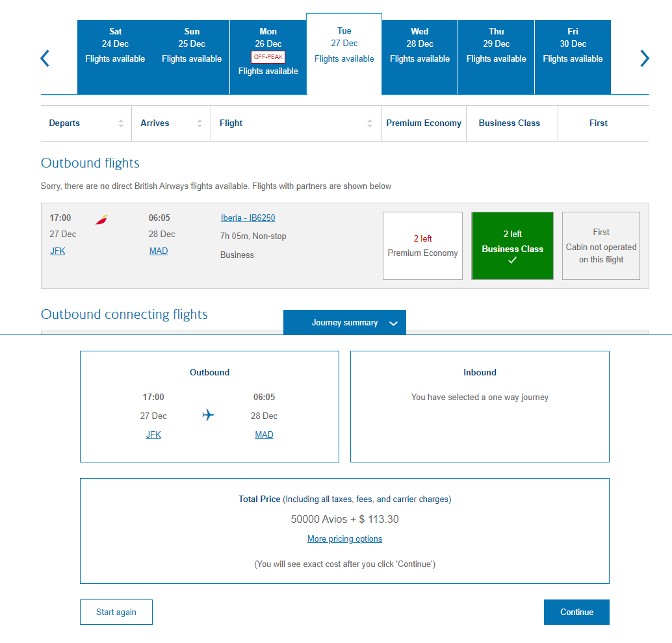Click the OFF-PEAK badge on Mon 26 Dec

(268, 57)
